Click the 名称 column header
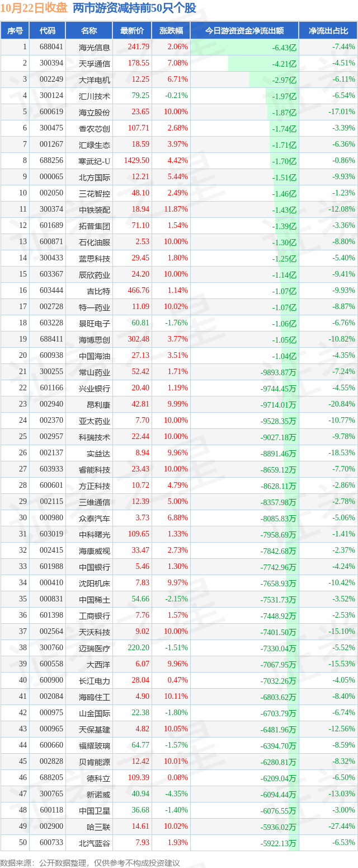Image resolution: width=358 pixels, height=868 pixels. 89,31
